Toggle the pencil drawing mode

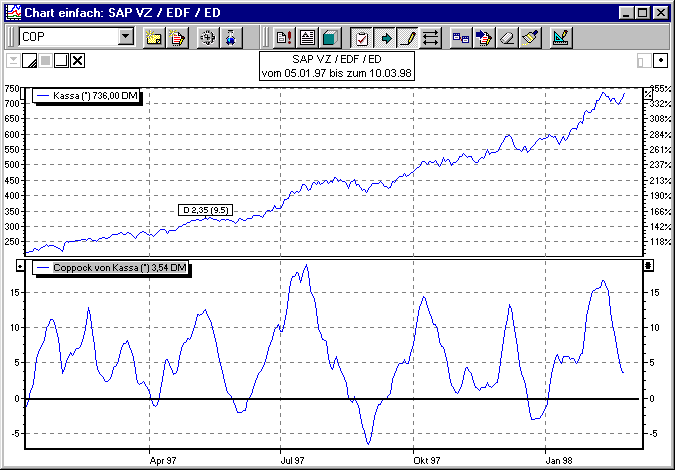408,38
